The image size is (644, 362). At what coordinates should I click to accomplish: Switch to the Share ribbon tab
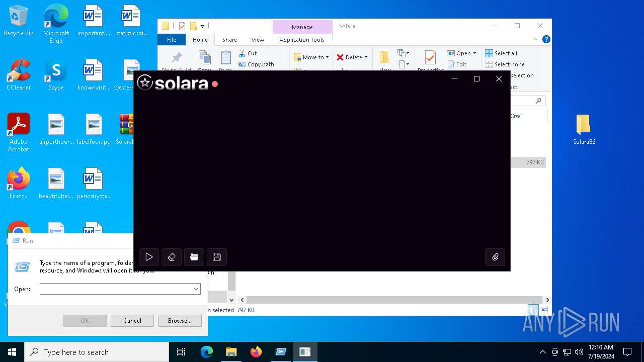click(229, 40)
